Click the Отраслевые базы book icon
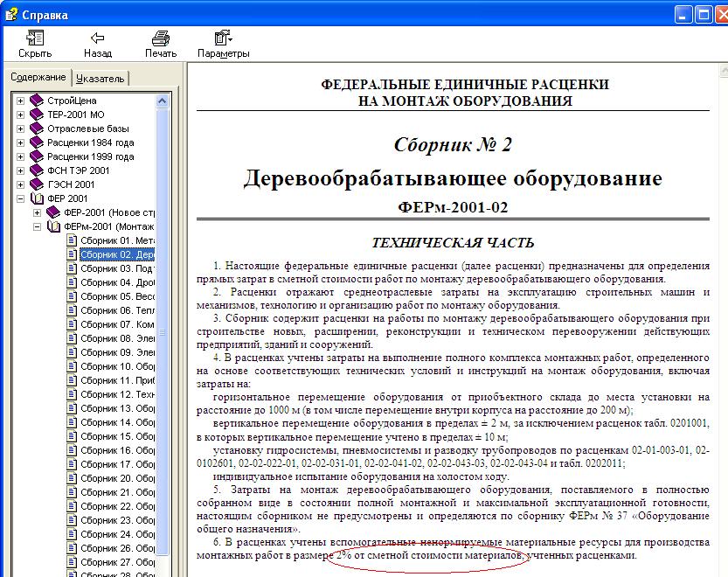The height and width of the screenshot is (577, 728). [x=37, y=129]
